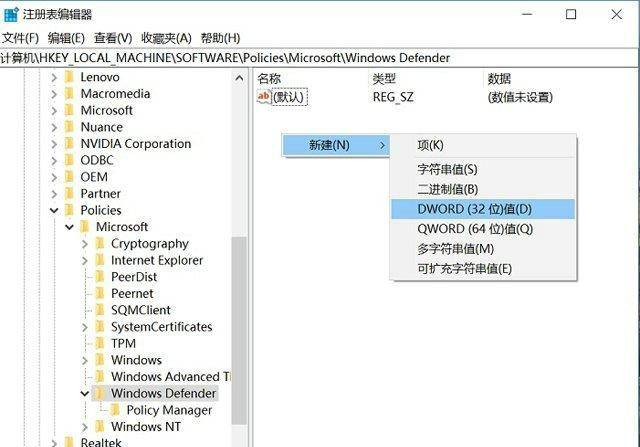Select 字符串值(S) in the submenu
This screenshot has width=640, height=447.
point(483,169)
